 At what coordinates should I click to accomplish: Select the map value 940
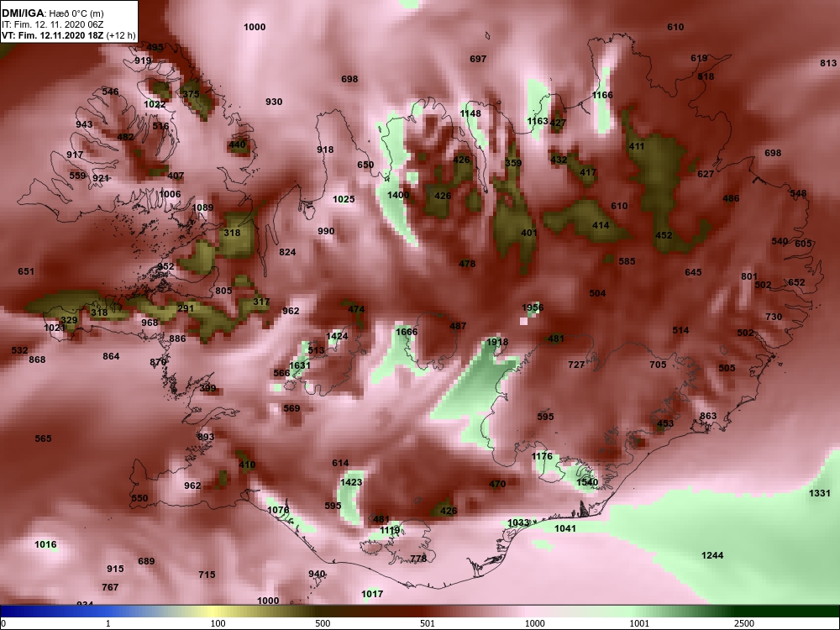tap(317, 574)
